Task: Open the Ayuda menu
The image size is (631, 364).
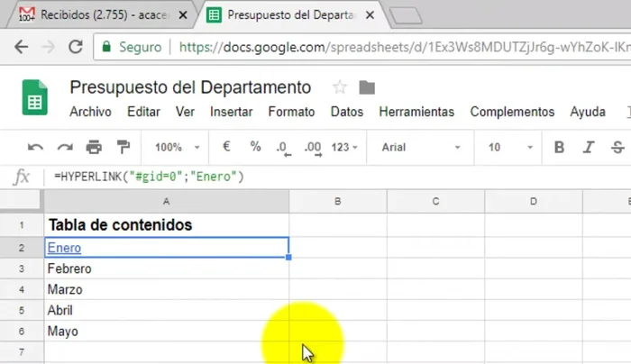Action: tap(588, 112)
